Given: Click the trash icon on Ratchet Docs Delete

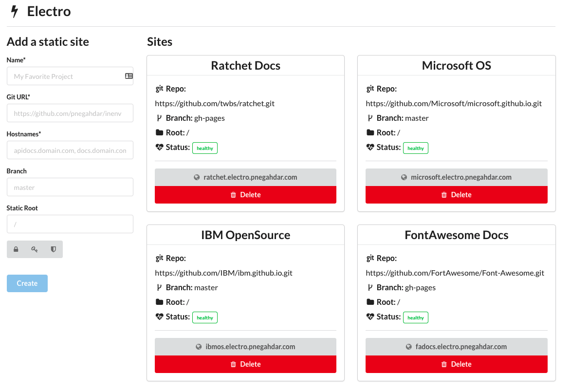Looking at the screenshot, I should click(x=234, y=195).
